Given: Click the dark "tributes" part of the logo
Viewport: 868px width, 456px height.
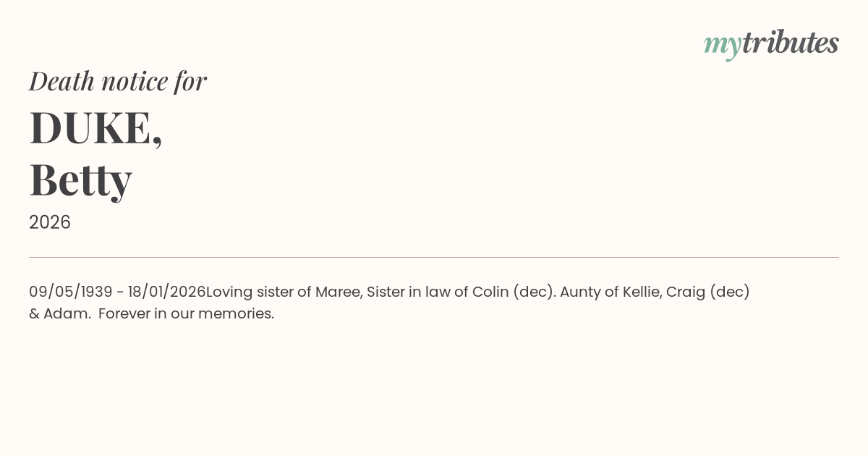Looking at the screenshot, I should [x=791, y=43].
